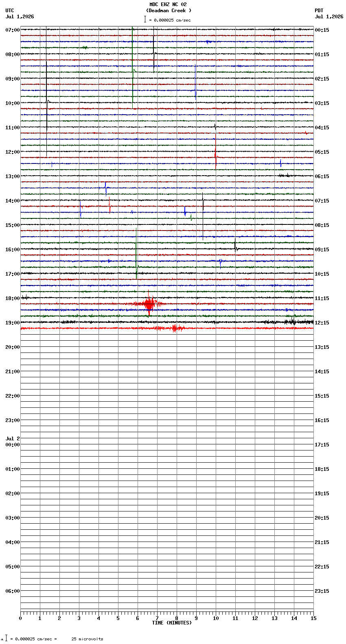
Task: Click the '00:00' UTC time label
Action: pyautogui.click(x=13, y=445)
